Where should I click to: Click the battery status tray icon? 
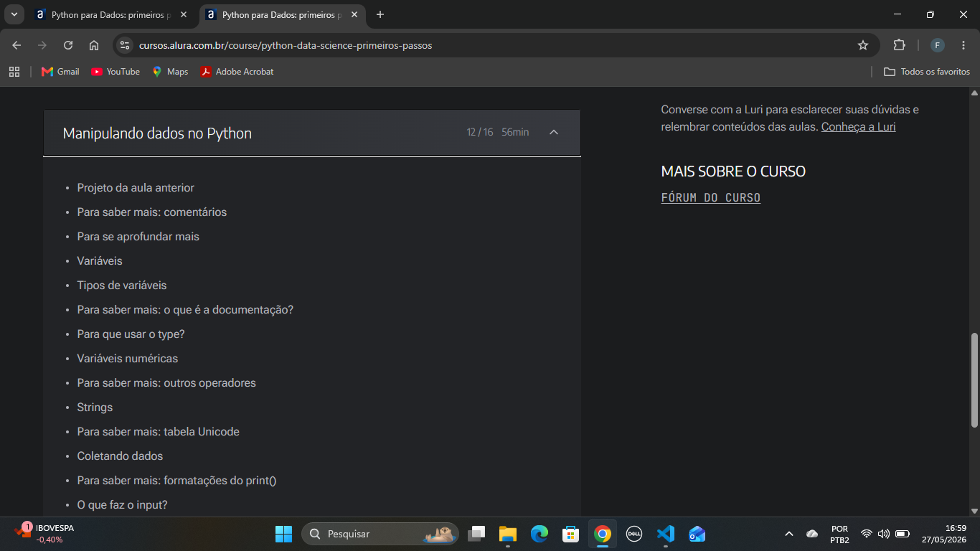(903, 534)
